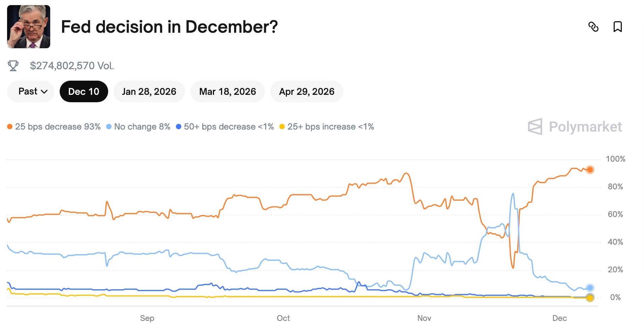644x329 pixels.
Task: Select the blue endpoint marker on the chart
Action: click(590, 287)
